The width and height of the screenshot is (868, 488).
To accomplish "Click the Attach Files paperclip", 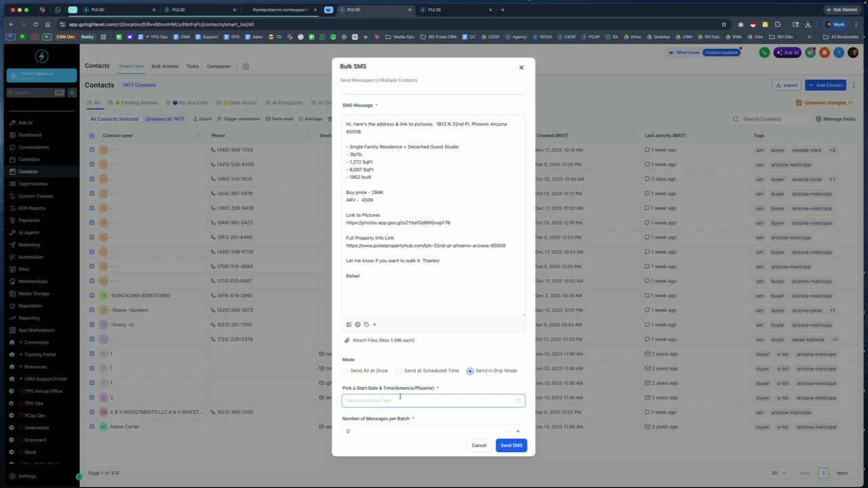I will point(347,340).
